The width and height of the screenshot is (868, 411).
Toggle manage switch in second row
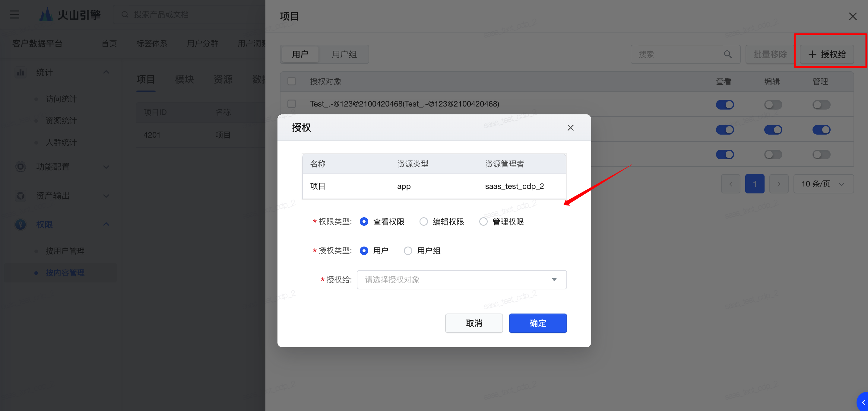821,129
